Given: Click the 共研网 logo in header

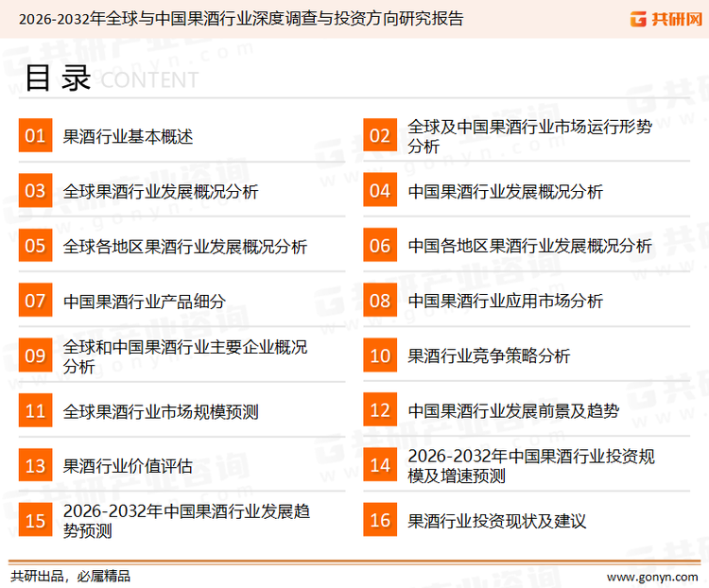Looking at the screenshot, I should click(666, 19).
